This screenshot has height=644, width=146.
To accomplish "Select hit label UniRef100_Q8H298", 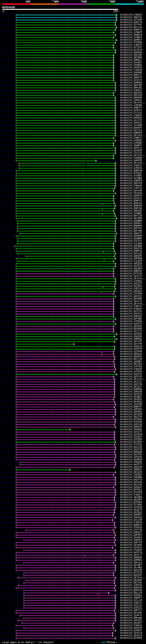I will click(131, 337).
